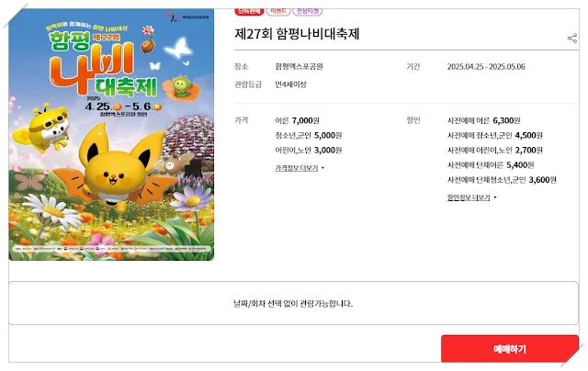Screen dimensions: 588x371
Task: Click the purple 전당티켓 tag badge
Action: pyautogui.click(x=308, y=11)
